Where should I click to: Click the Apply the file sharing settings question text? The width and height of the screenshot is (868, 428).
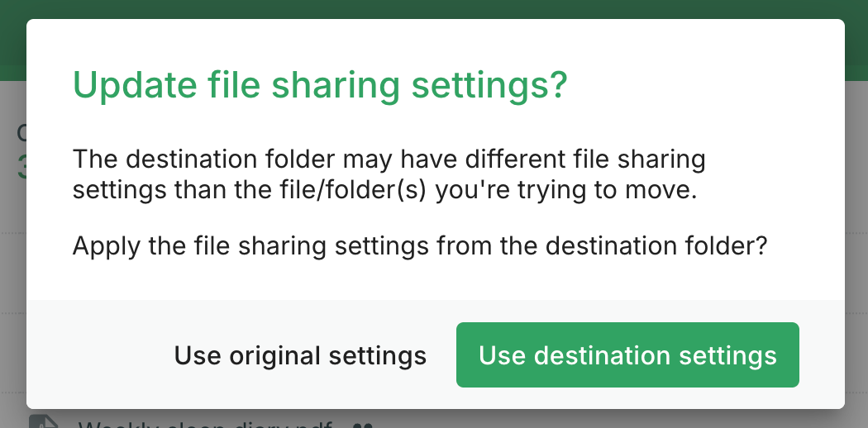(x=420, y=246)
